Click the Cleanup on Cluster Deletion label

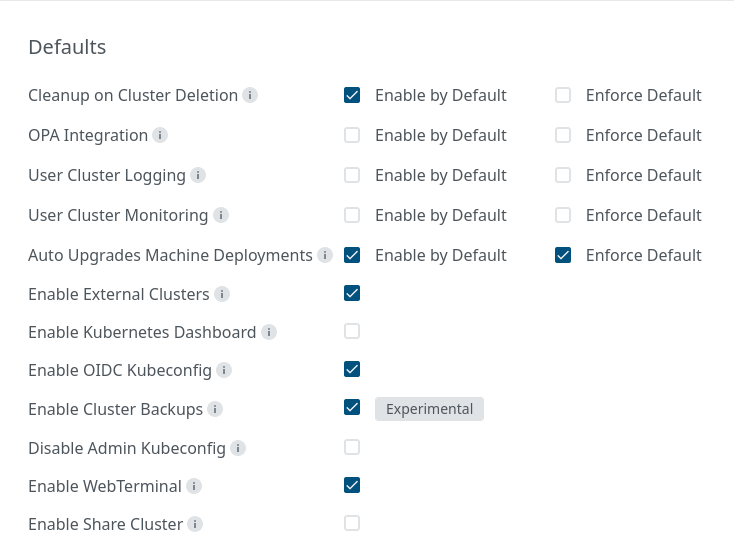click(133, 95)
